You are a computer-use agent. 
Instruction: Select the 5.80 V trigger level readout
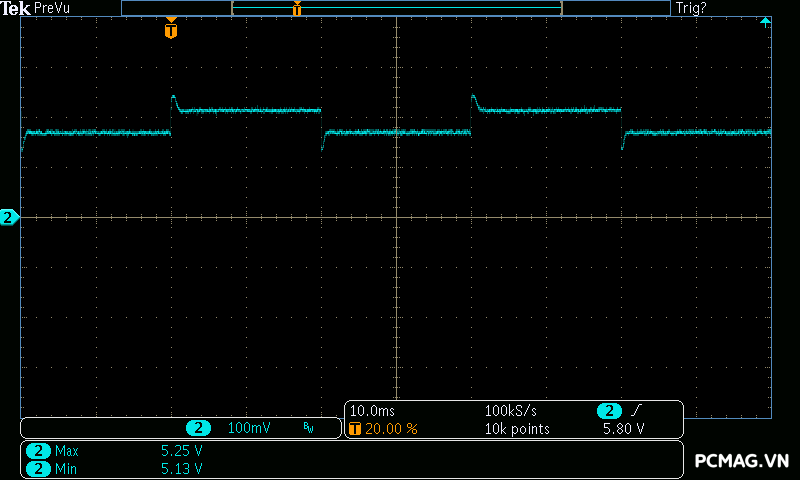tap(623, 428)
